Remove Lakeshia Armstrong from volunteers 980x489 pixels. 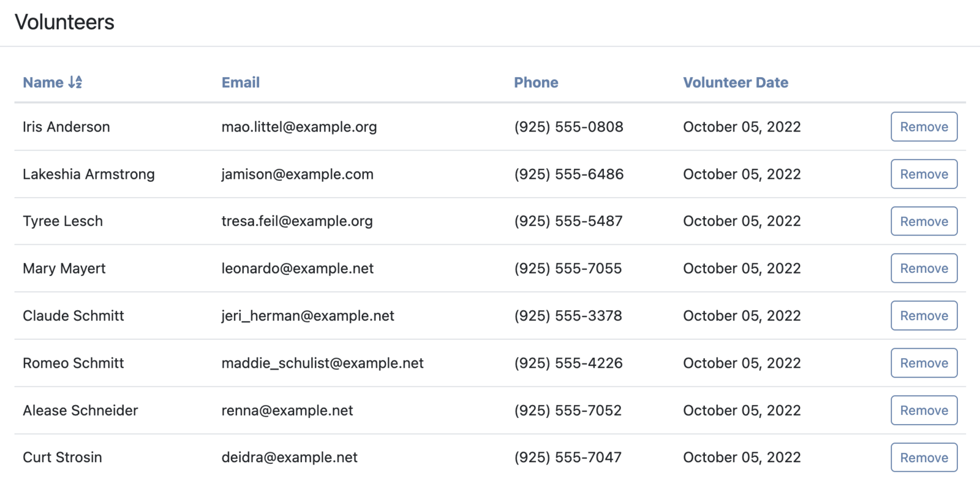(924, 174)
